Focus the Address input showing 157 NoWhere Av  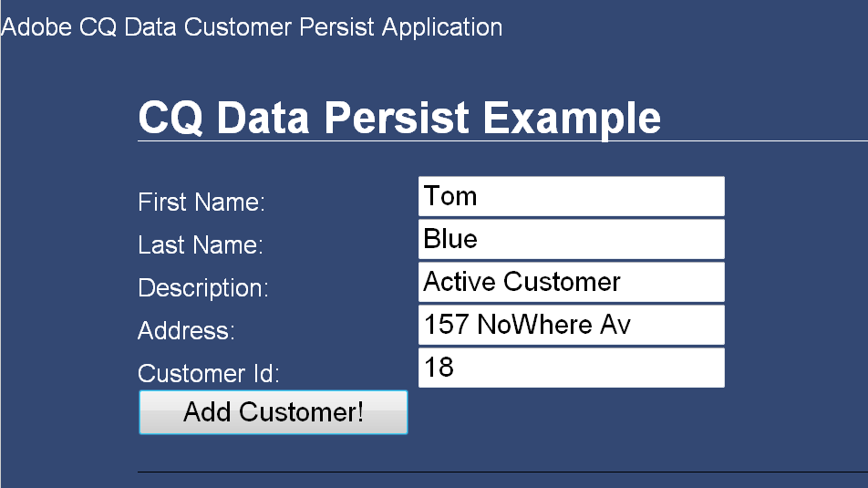point(571,325)
